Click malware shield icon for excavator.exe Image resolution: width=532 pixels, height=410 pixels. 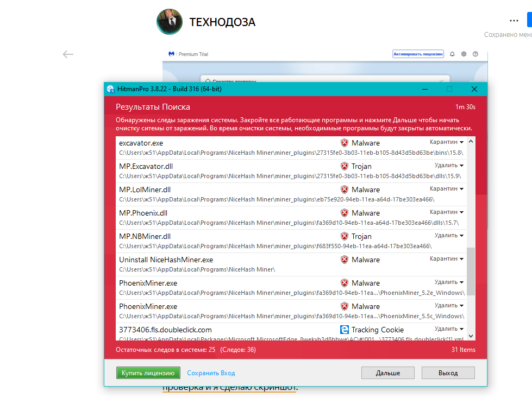(345, 143)
